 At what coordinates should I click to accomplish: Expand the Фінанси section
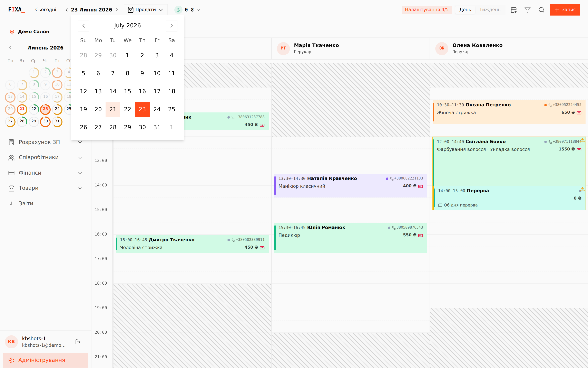(80, 173)
